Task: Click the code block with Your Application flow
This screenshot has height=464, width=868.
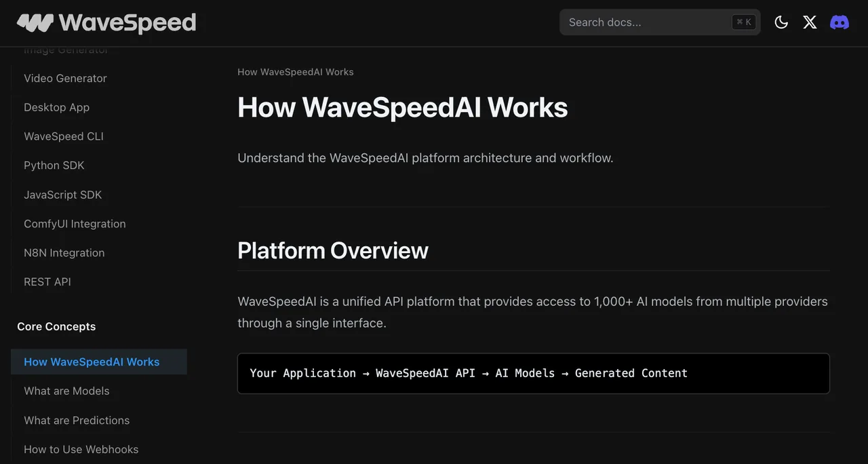Action: tap(534, 373)
